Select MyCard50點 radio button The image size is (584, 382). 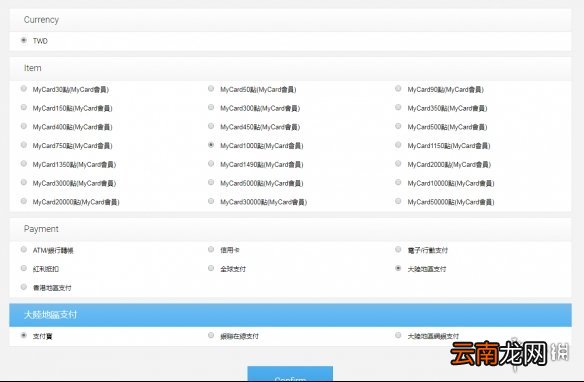(211, 89)
